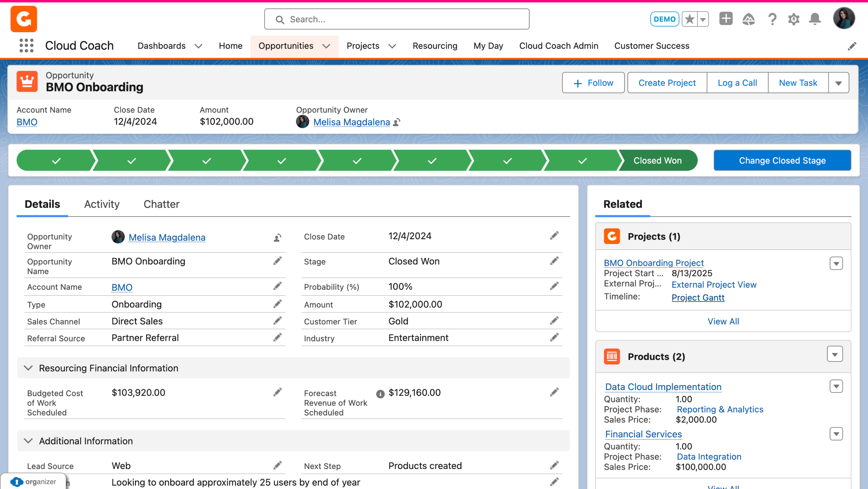Collapse the Additional Information section
868x489 pixels.
pos(28,441)
